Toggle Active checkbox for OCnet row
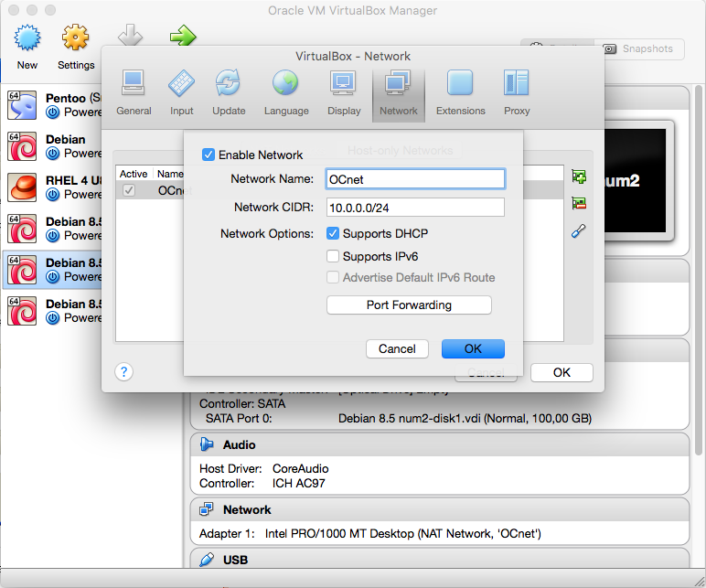706x588 pixels. pyautogui.click(x=129, y=190)
